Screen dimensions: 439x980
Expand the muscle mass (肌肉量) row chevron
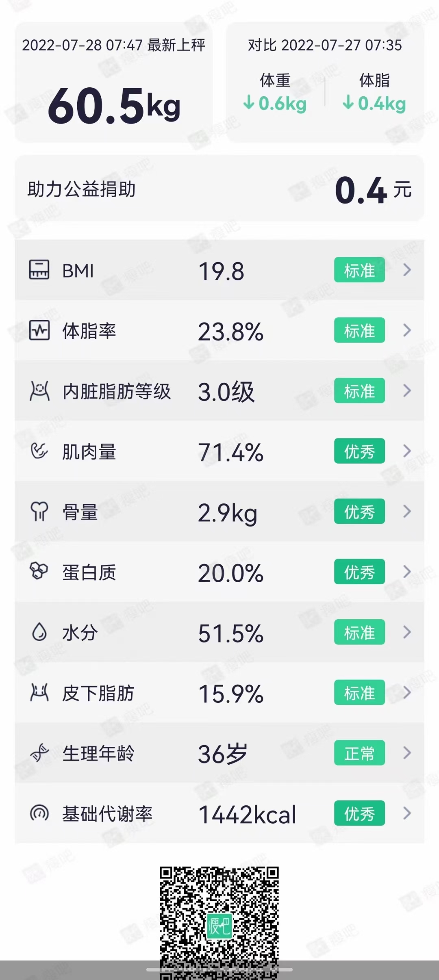[x=407, y=451]
